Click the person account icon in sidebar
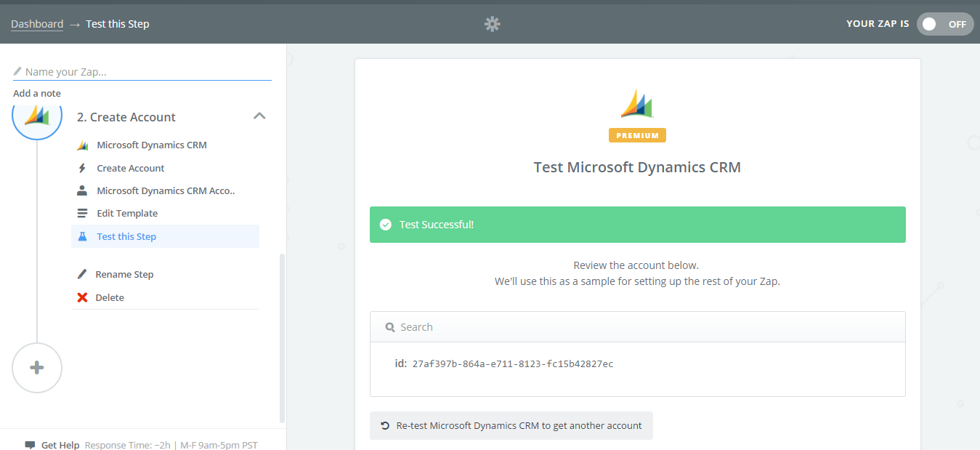Image resolution: width=980 pixels, height=450 pixels. [x=83, y=190]
